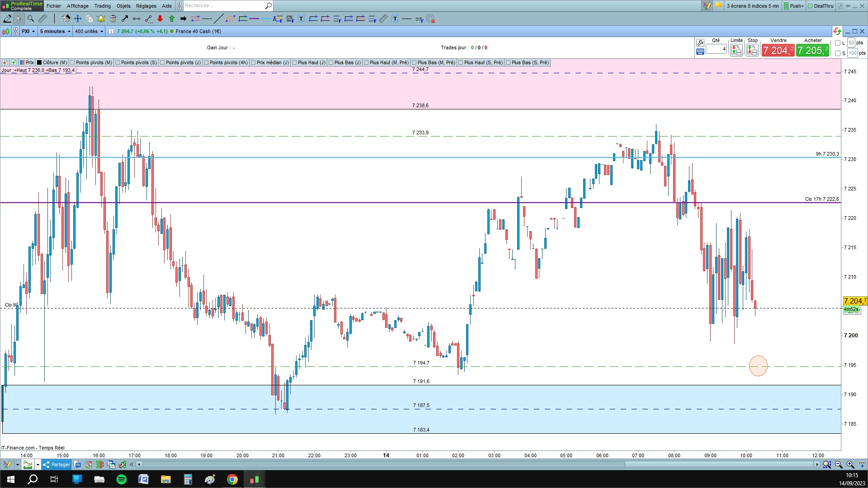Zoom in on the chart timeline

[x=850, y=464]
